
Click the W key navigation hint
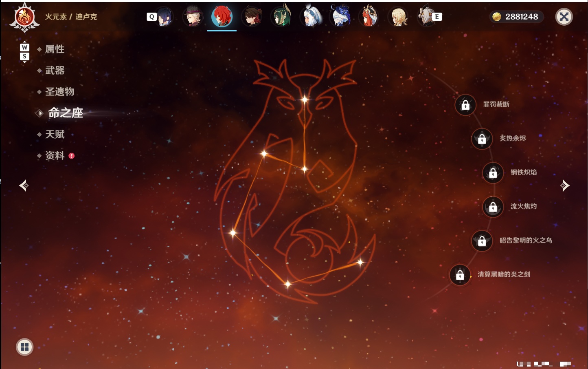pyautogui.click(x=24, y=47)
